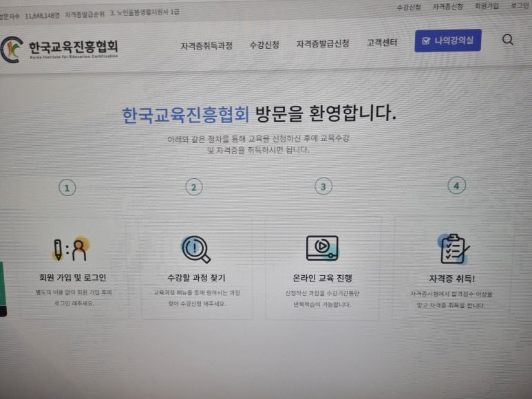The image size is (532, 399).
Task: Click the clipboard checklist certificate icon
Action: (454, 249)
